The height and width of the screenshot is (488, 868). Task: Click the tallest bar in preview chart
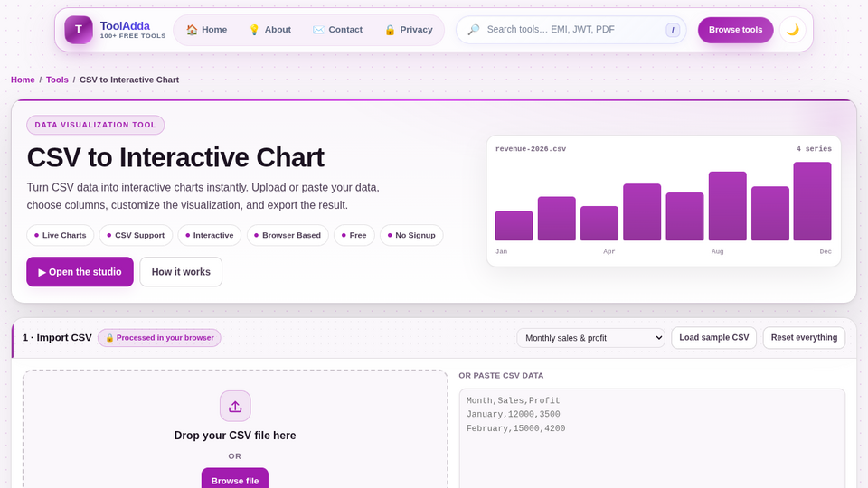pyautogui.click(x=812, y=202)
